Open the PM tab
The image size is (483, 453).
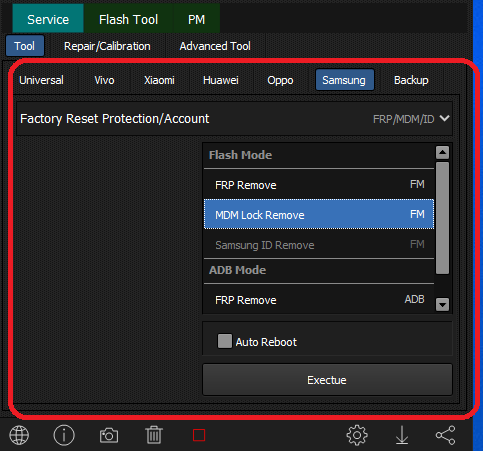pos(196,19)
